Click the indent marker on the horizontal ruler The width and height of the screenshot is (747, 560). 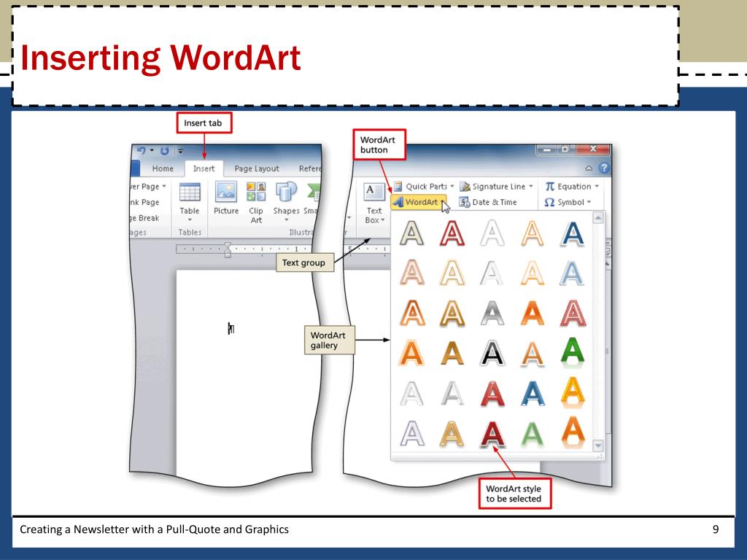pos(228,249)
